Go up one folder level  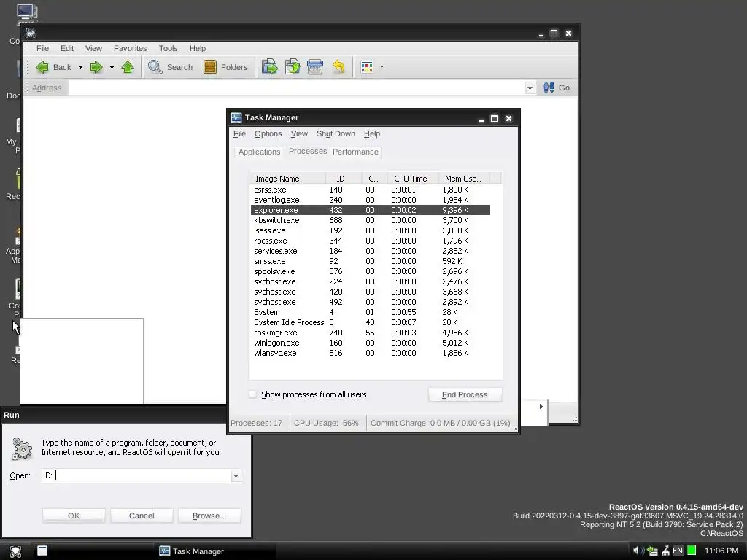[128, 67]
